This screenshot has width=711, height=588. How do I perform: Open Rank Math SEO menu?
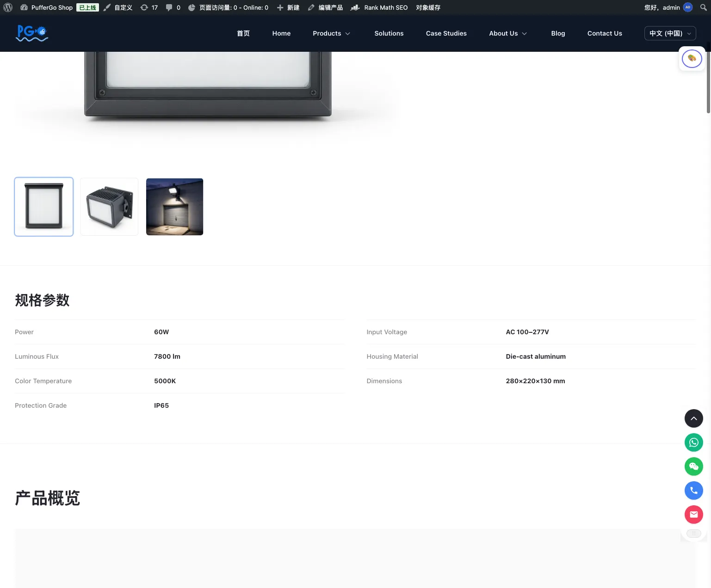coord(379,7)
